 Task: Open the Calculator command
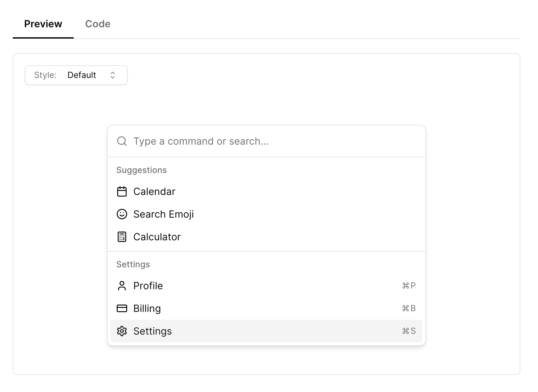(157, 237)
